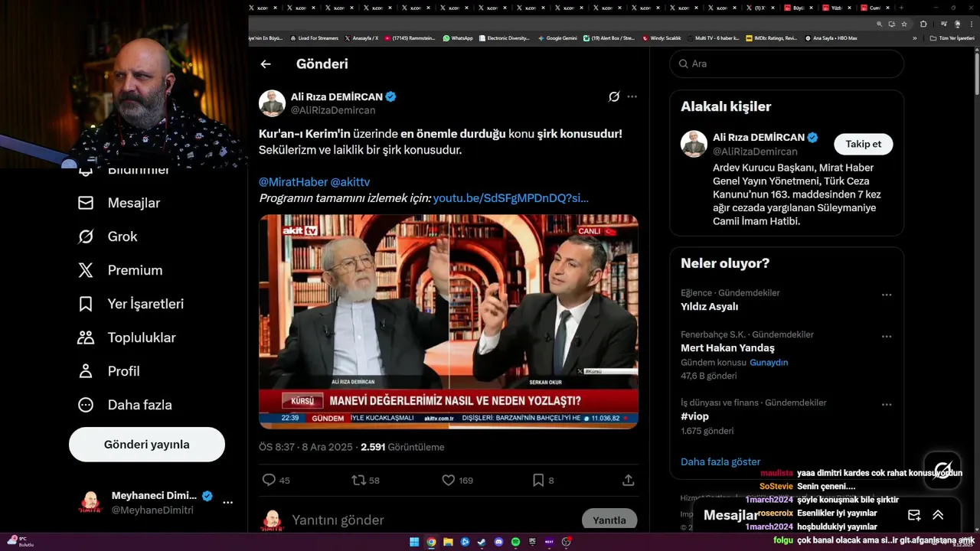The height and width of the screenshot is (551, 980).
Task: Open a new browser tab
Action: click(903, 8)
